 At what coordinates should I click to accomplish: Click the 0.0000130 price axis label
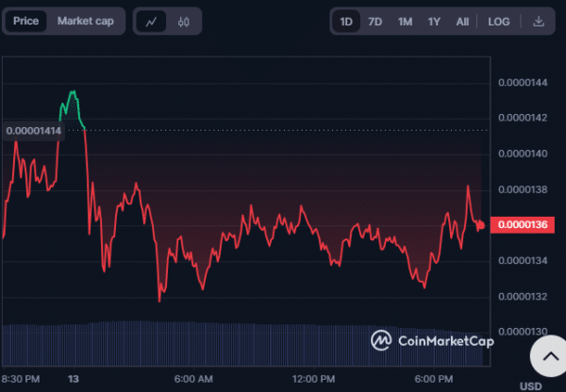(x=523, y=332)
